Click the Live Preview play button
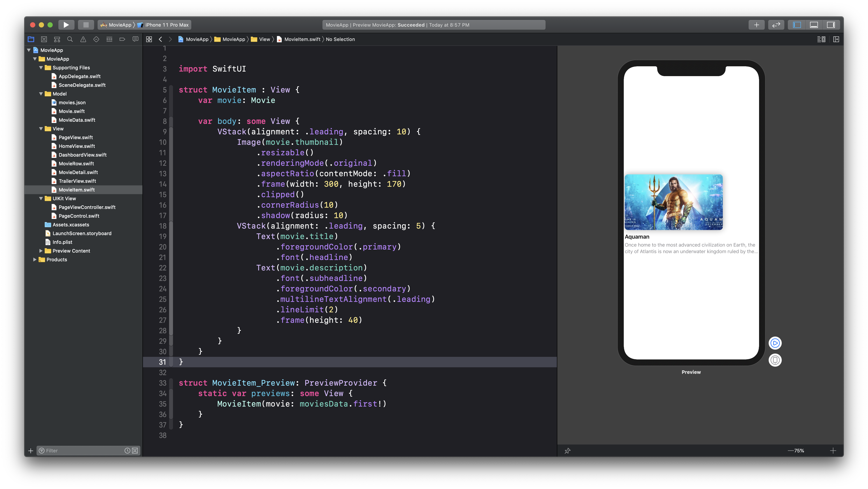Image resolution: width=868 pixels, height=489 pixels. click(x=775, y=343)
